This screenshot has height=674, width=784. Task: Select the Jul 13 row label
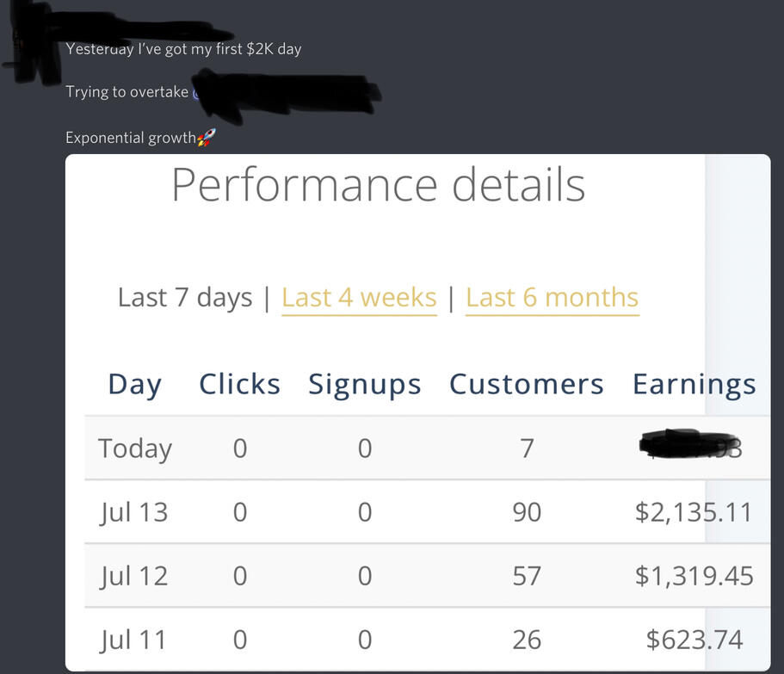pos(133,512)
